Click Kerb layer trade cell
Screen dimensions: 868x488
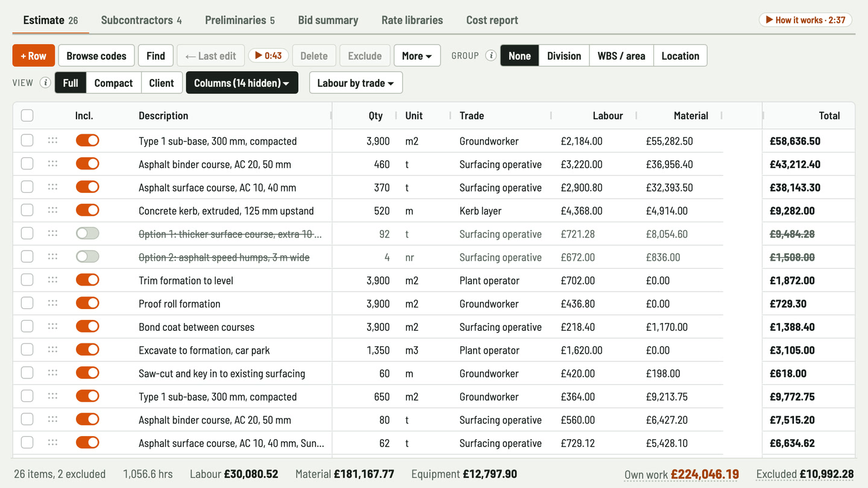480,211
